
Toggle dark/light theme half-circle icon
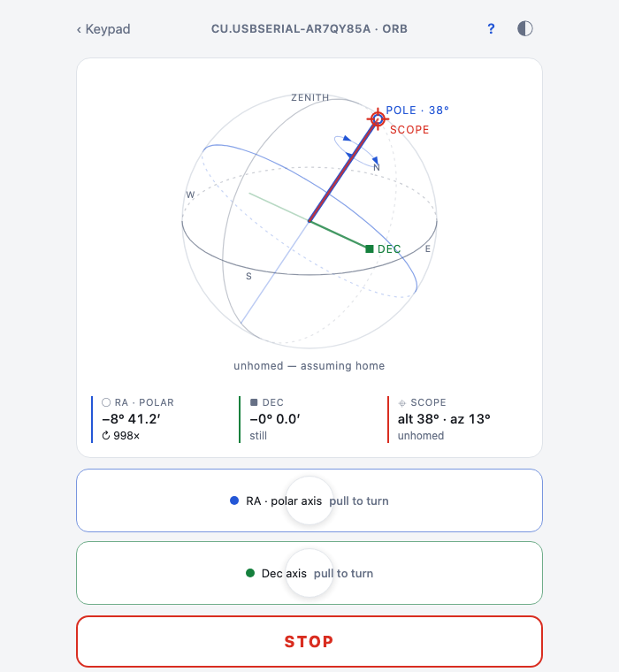pyautogui.click(x=524, y=28)
